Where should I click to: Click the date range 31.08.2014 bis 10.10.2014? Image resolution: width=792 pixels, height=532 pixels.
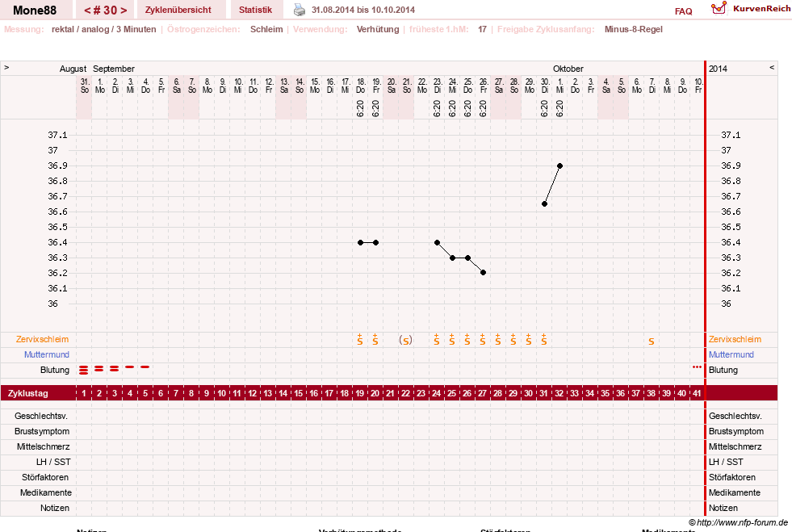click(363, 10)
